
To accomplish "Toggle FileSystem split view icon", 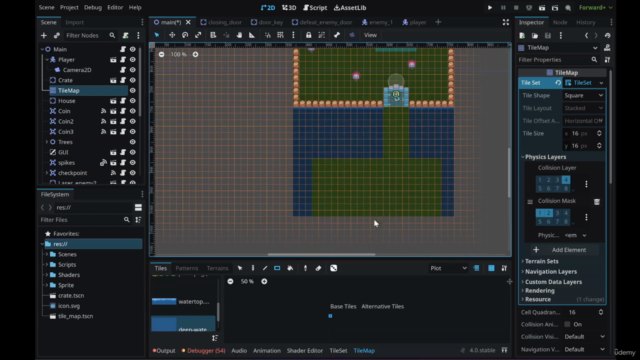I will [x=138, y=207].
